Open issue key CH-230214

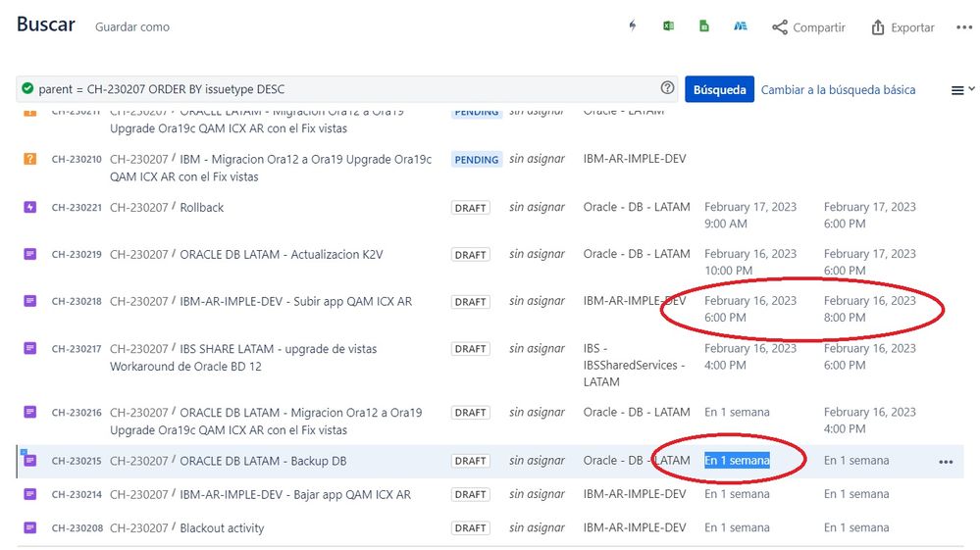pos(77,494)
